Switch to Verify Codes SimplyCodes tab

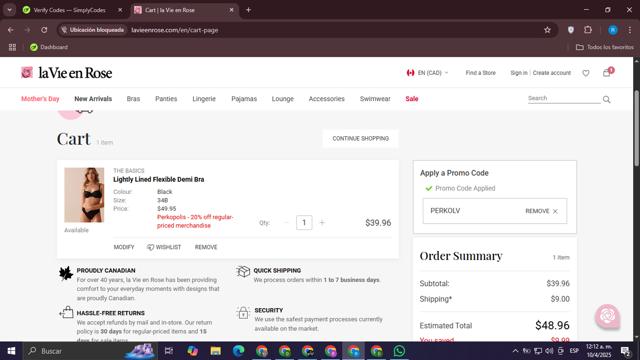(x=69, y=10)
